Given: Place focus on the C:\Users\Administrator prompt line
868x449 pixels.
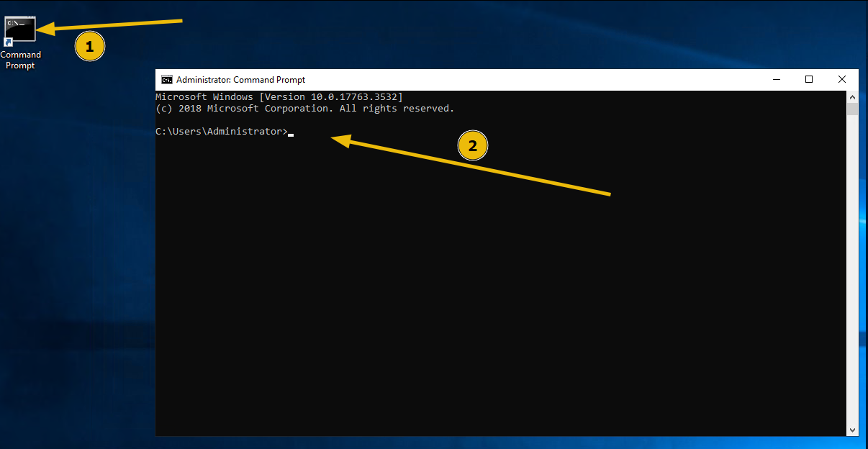Looking at the screenshot, I should click(223, 131).
